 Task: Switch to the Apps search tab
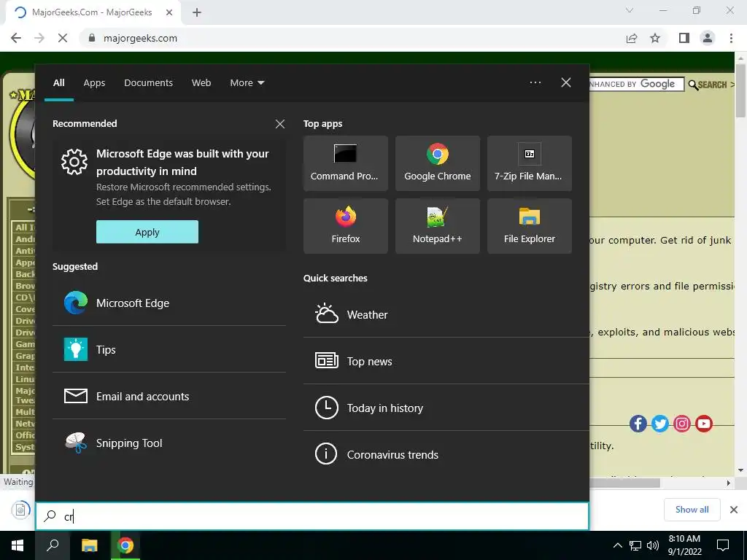pyautogui.click(x=94, y=83)
